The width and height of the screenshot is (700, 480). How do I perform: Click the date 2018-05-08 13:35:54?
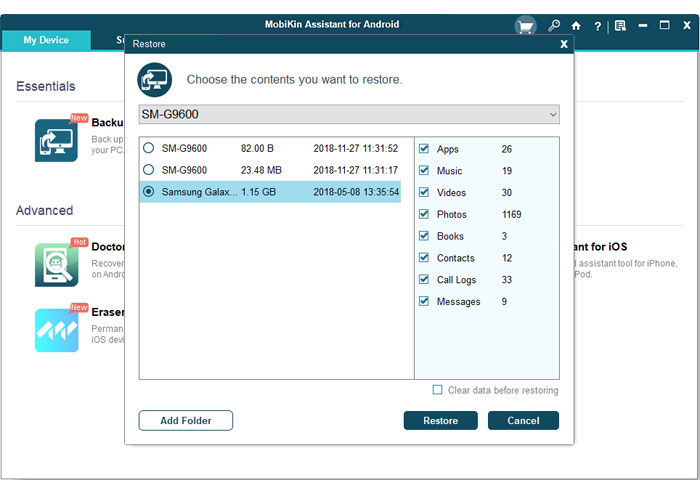pyautogui.click(x=356, y=192)
